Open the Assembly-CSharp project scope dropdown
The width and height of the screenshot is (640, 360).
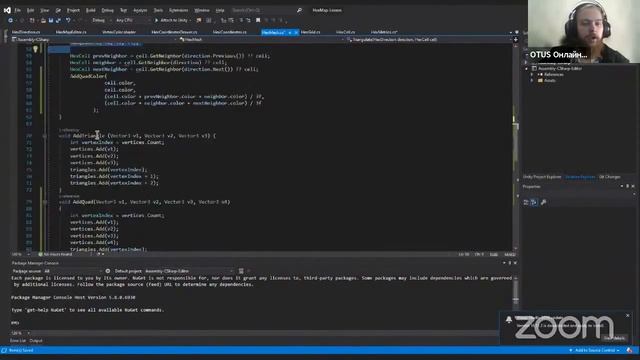94,40
